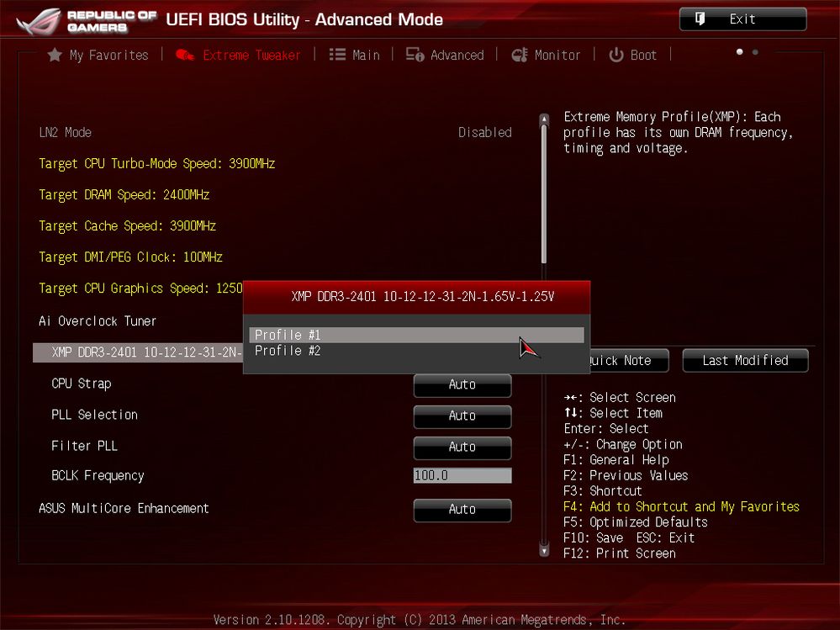The height and width of the screenshot is (630, 840).
Task: Click the Advanced tab's monitor icon
Action: [415, 55]
